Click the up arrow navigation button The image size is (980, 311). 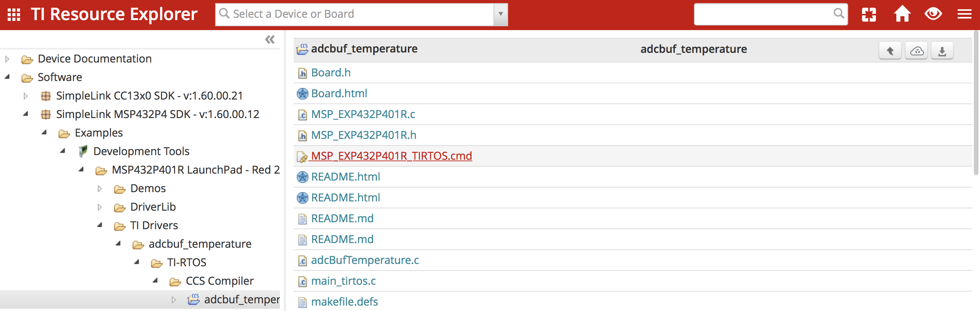(890, 51)
